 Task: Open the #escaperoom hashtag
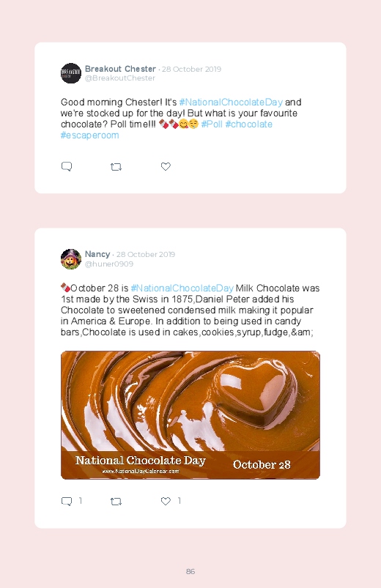[x=89, y=135]
